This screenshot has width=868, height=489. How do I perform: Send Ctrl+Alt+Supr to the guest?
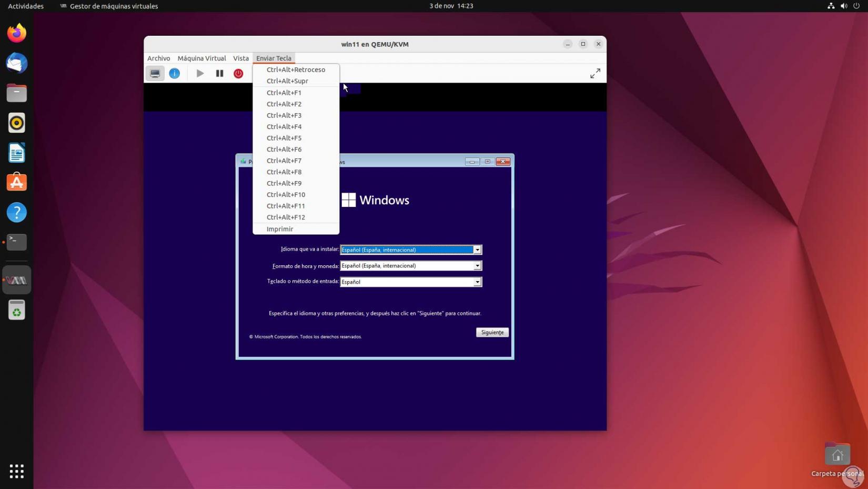287,81
